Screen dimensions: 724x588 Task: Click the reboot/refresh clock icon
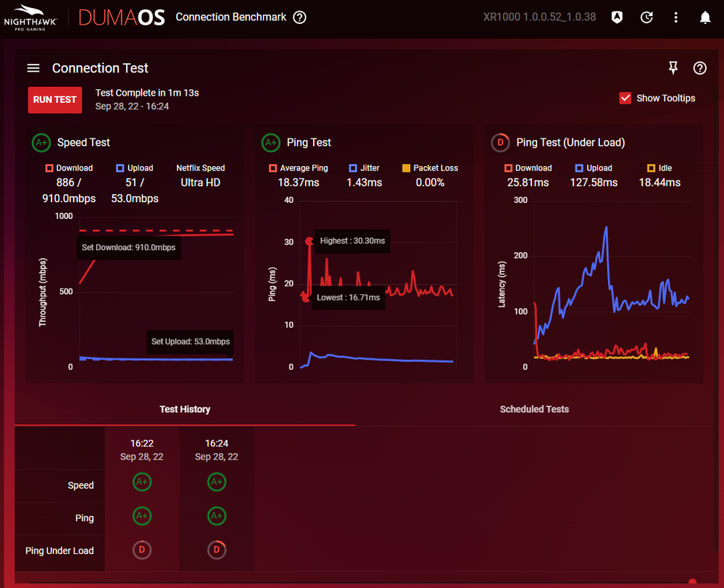click(647, 17)
